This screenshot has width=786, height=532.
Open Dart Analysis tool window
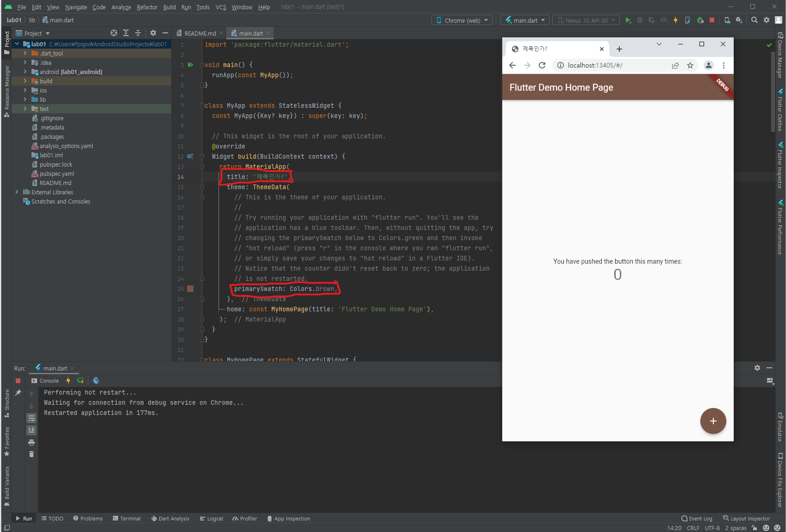click(x=170, y=519)
